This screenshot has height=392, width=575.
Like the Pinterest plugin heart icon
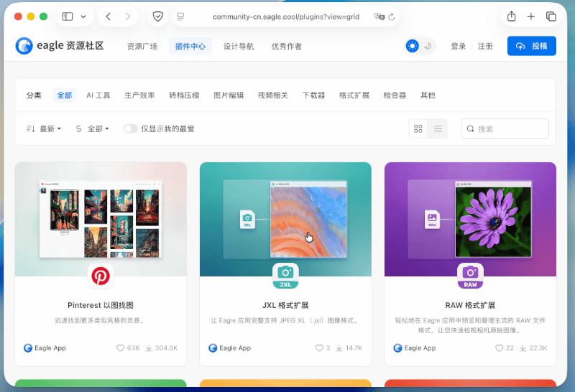tap(120, 348)
